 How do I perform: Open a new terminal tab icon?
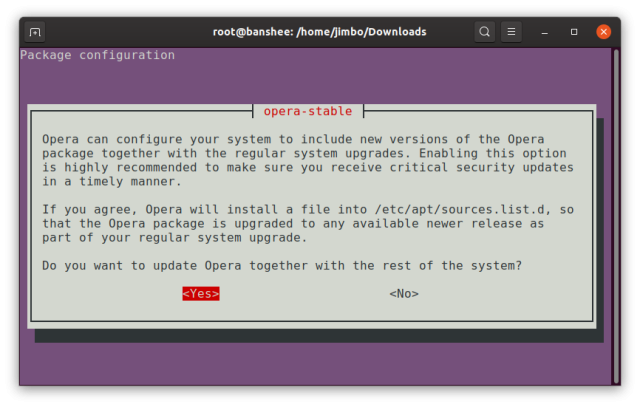pos(35,32)
